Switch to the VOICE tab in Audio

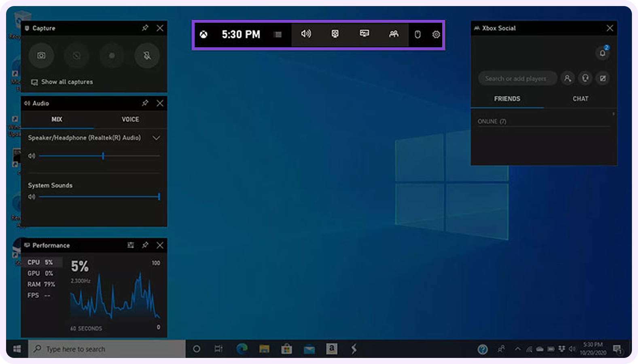(130, 119)
